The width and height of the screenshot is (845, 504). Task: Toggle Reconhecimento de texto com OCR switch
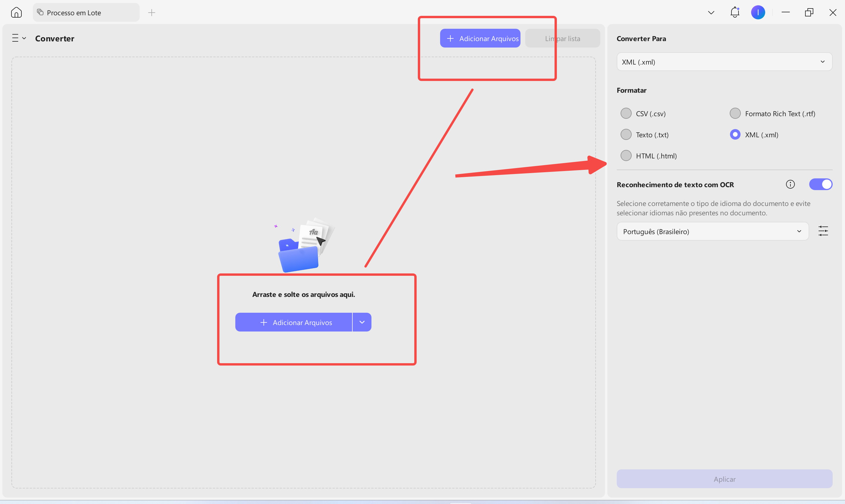click(x=821, y=185)
